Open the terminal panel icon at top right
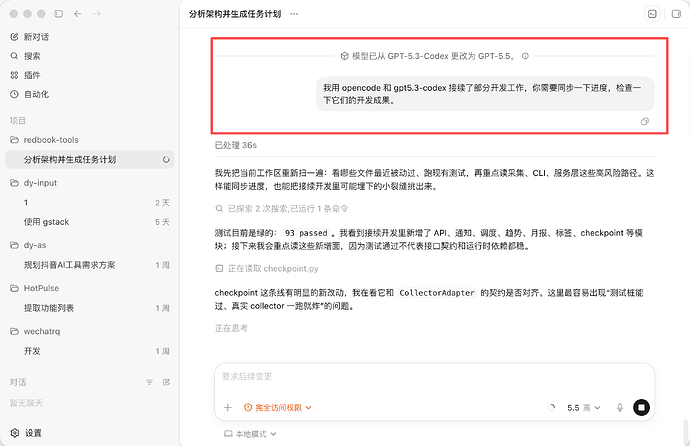Image resolution: width=690 pixels, height=446 pixels. (x=652, y=14)
